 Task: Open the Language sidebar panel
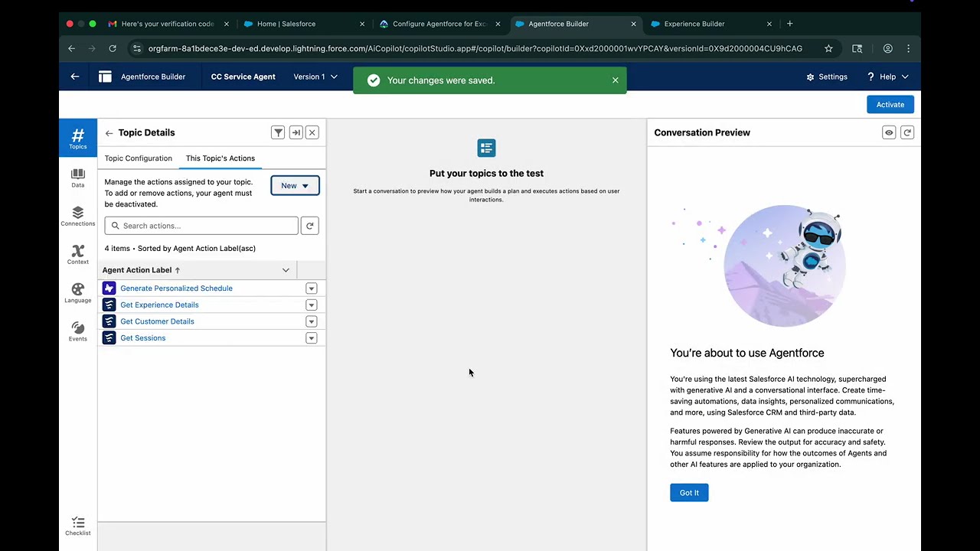[78, 293]
